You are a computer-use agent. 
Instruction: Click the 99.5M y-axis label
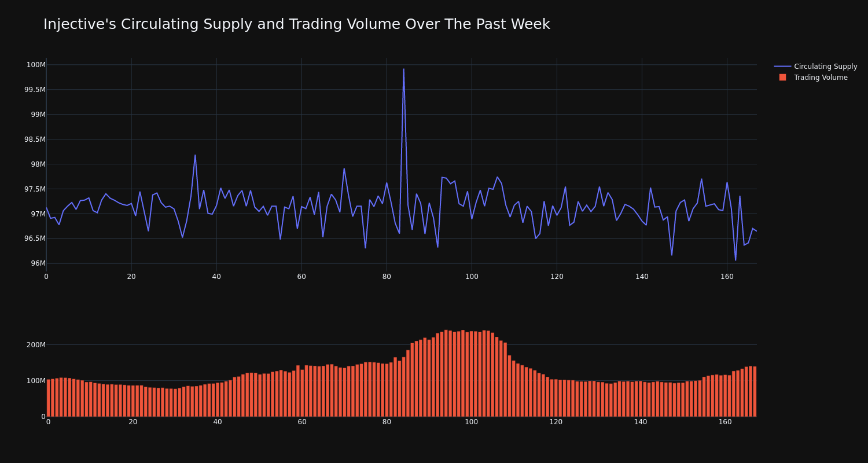(x=35, y=90)
